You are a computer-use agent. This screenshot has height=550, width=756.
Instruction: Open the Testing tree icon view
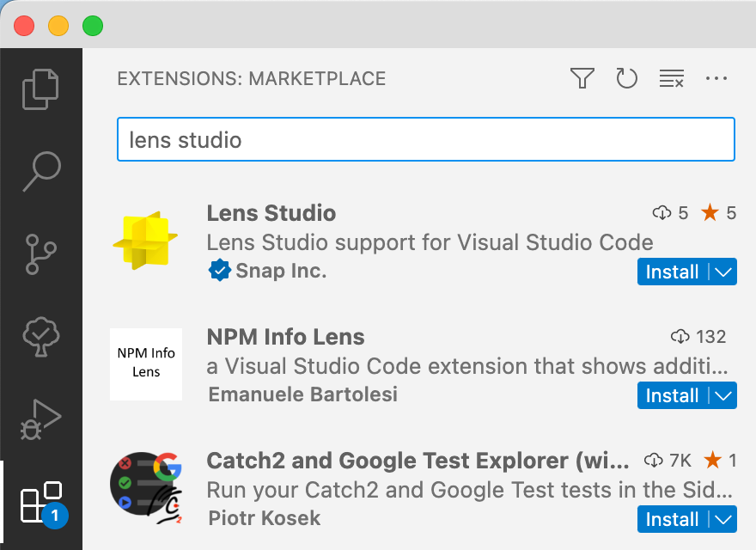point(41,336)
